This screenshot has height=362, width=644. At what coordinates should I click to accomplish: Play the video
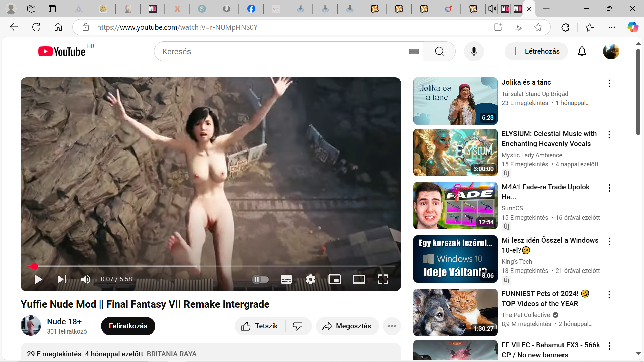[x=38, y=279]
